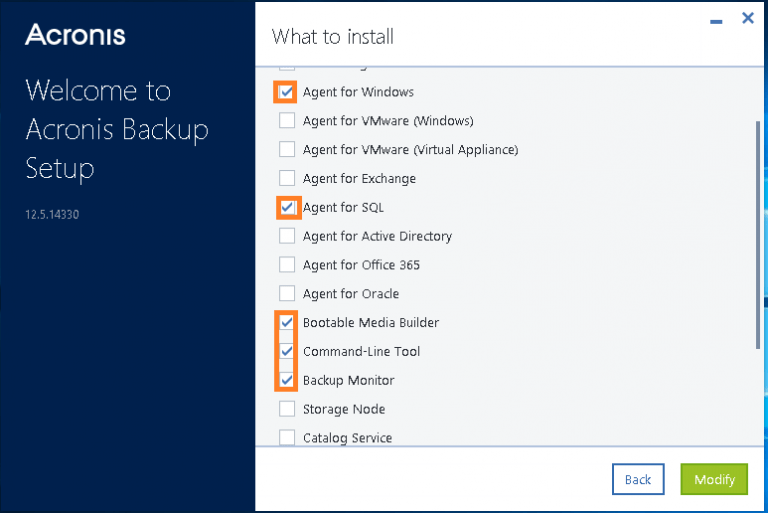Screen dimensions: 768x513
Task: Click the Agent for Active Directory label
Action: coord(377,237)
